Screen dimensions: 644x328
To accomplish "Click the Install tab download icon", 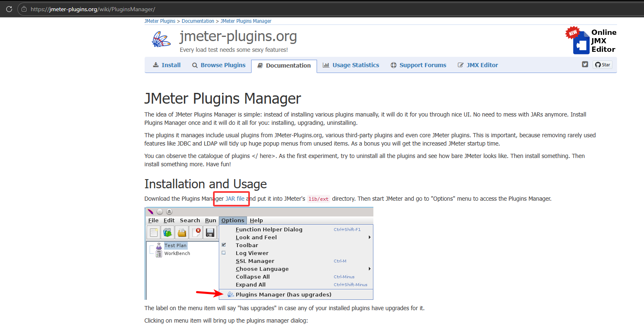I will click(156, 65).
